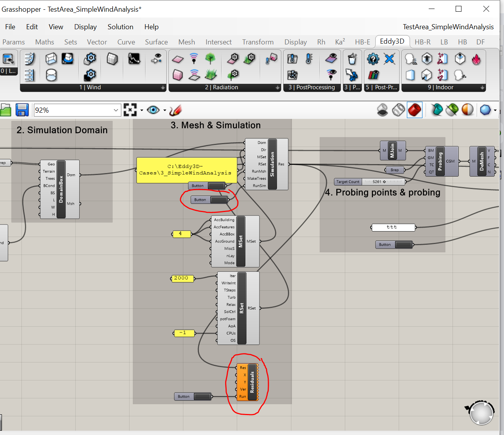
Task: Toggle wireframe preview mode
Action: click(398, 110)
